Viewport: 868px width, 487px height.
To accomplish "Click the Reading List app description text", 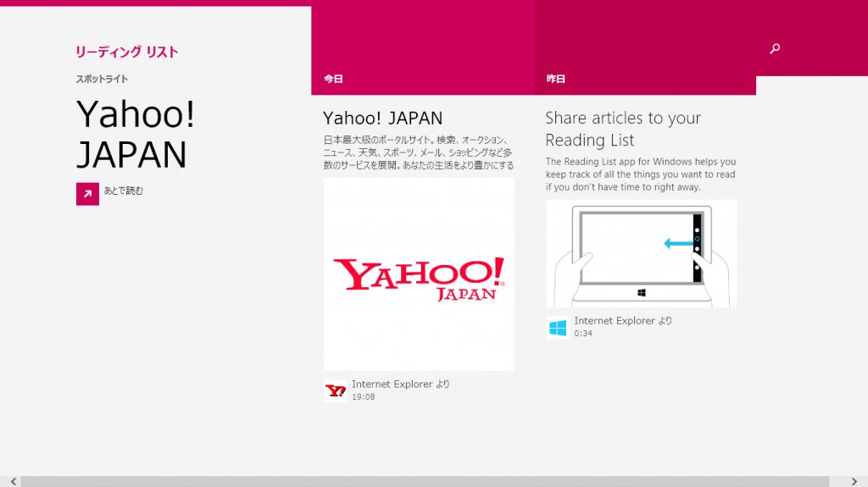I will pos(641,174).
